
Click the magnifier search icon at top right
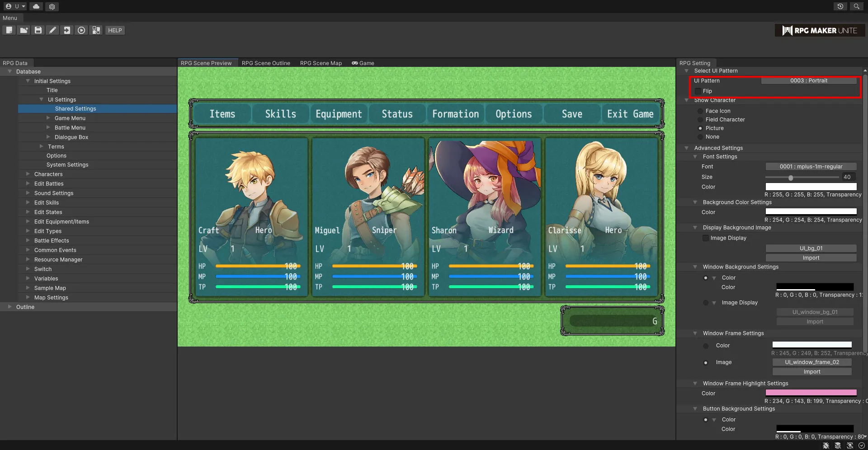pyautogui.click(x=856, y=6)
